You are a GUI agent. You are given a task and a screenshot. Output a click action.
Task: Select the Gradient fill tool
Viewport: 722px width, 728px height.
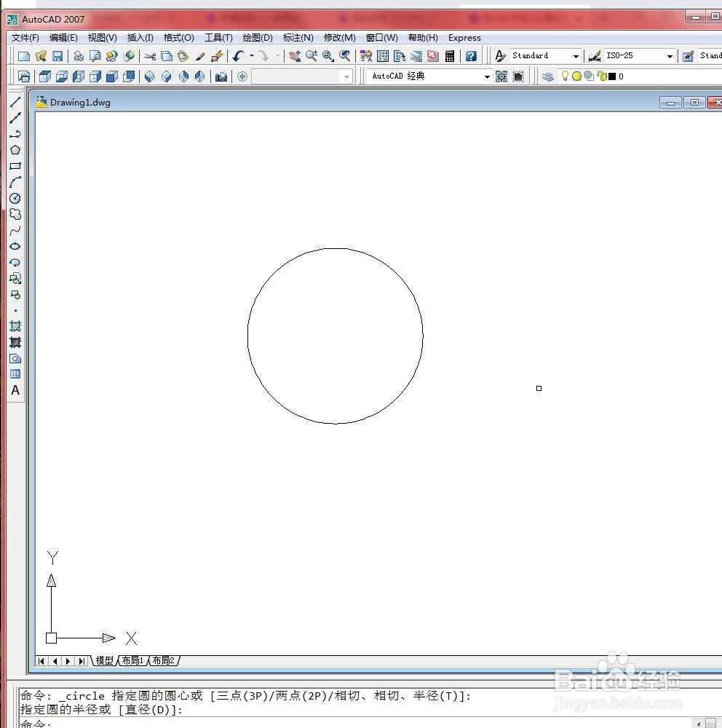(15, 342)
